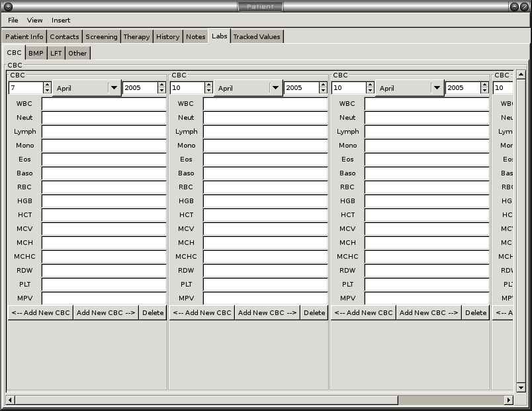Click the horizontal scrollbar left arrow
The image size is (532, 411).
[10, 400]
